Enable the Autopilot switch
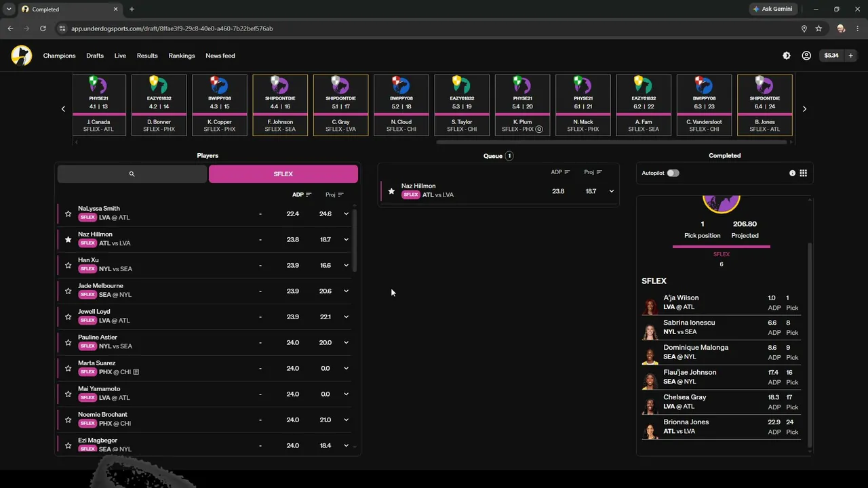 coord(673,173)
